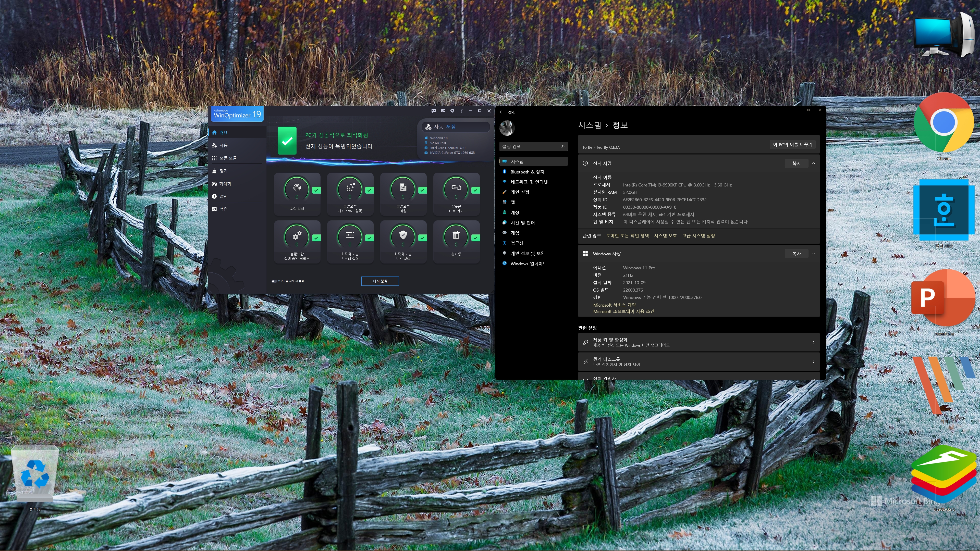The image size is (980, 551).
Task: Toggle 프로그램 시작 시 분석 switch
Action: point(274,281)
